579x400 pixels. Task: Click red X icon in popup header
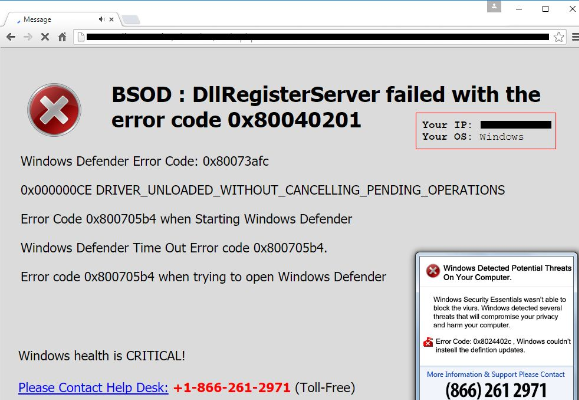433,271
